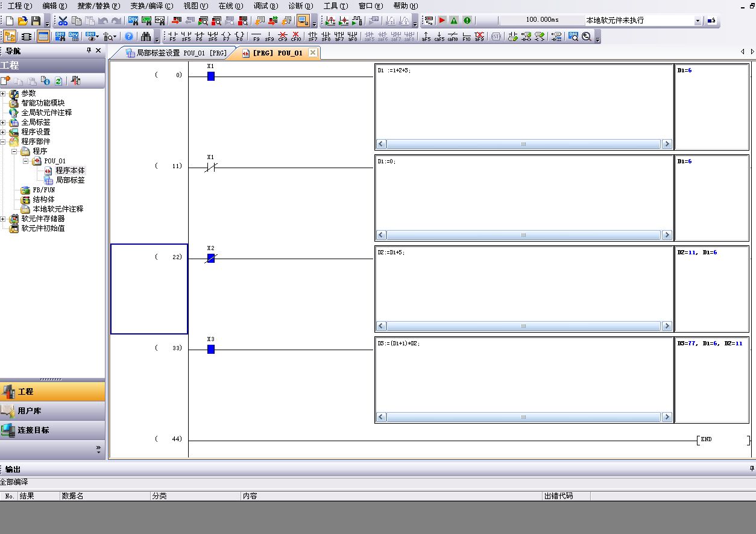Click the F5 open contact ladder icon
The image size is (756, 534).
click(x=172, y=37)
